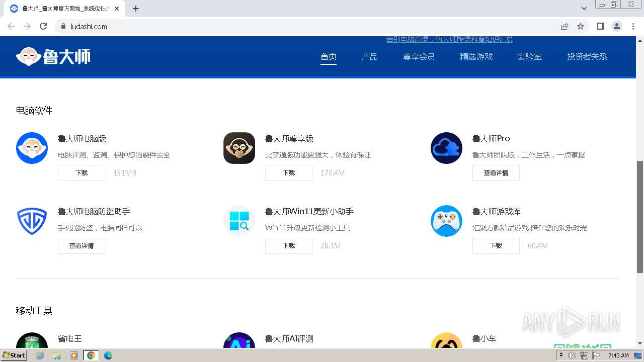Click scrollbar down arrow

tap(640, 344)
